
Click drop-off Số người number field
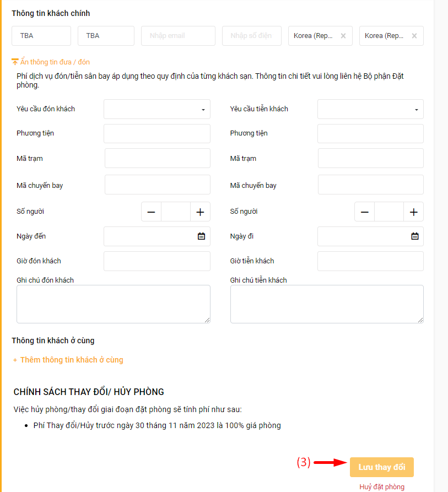click(x=389, y=212)
